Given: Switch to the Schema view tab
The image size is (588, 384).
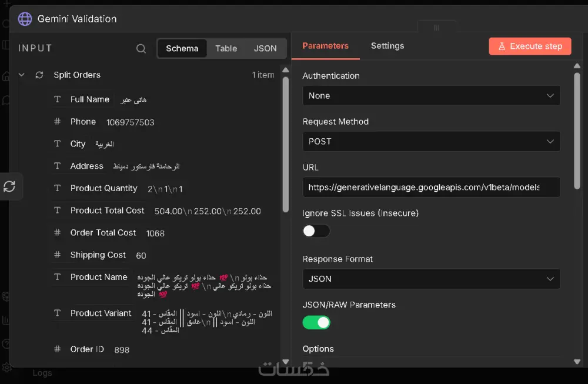Looking at the screenshot, I should click(x=182, y=48).
